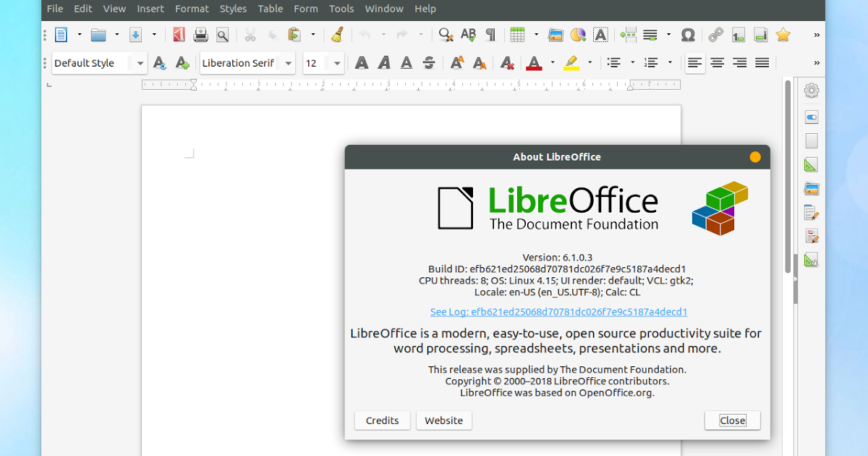Select the Clone Formatting tool

click(338, 34)
